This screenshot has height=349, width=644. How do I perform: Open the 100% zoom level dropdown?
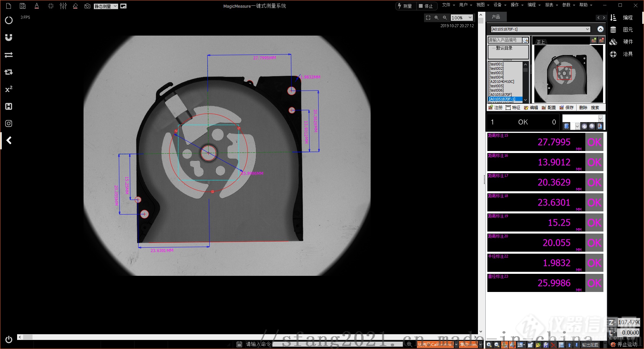click(462, 18)
